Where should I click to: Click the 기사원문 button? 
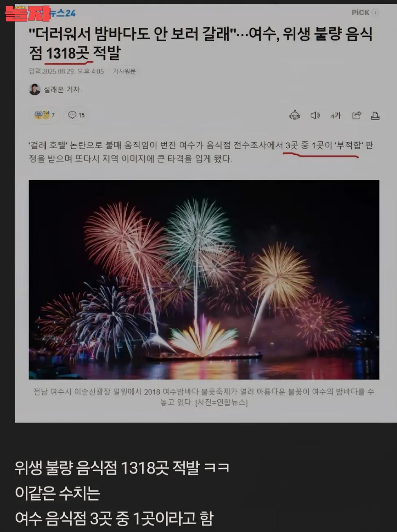point(124,71)
